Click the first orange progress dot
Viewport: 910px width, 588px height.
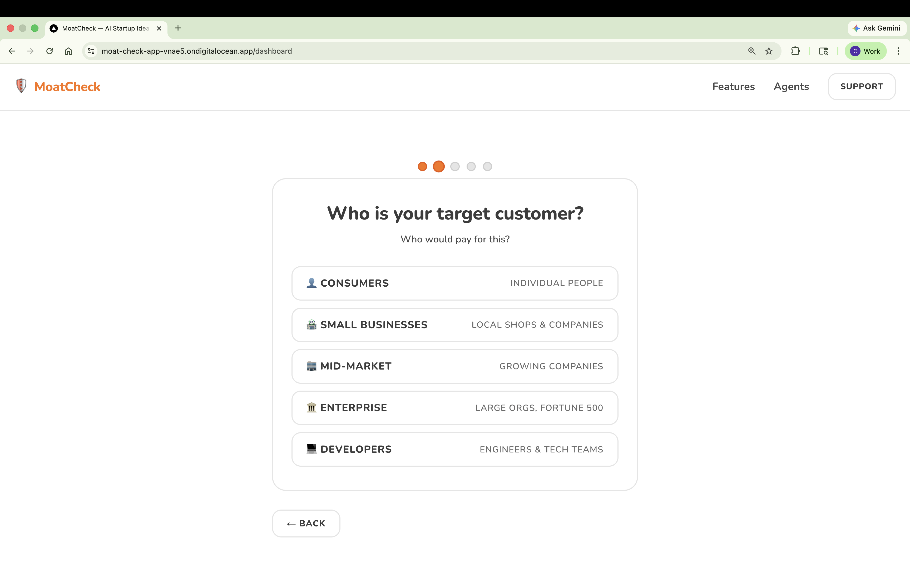(422, 167)
